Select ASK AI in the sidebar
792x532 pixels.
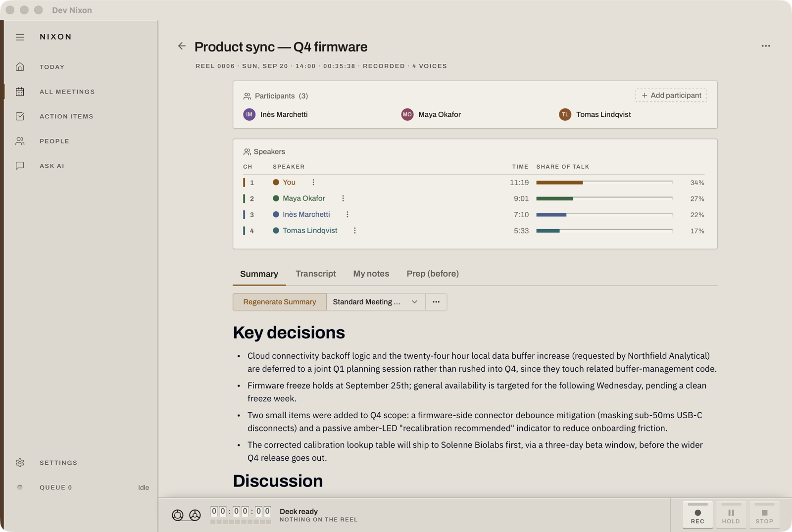(52, 166)
